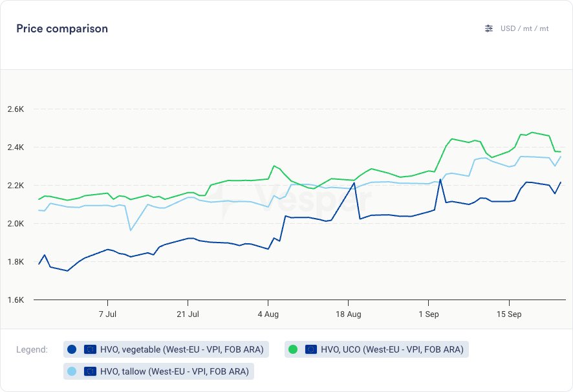Open the USD / mt / mt unit selector
Image resolution: width=573 pixels, height=392 pixels.
coord(524,28)
